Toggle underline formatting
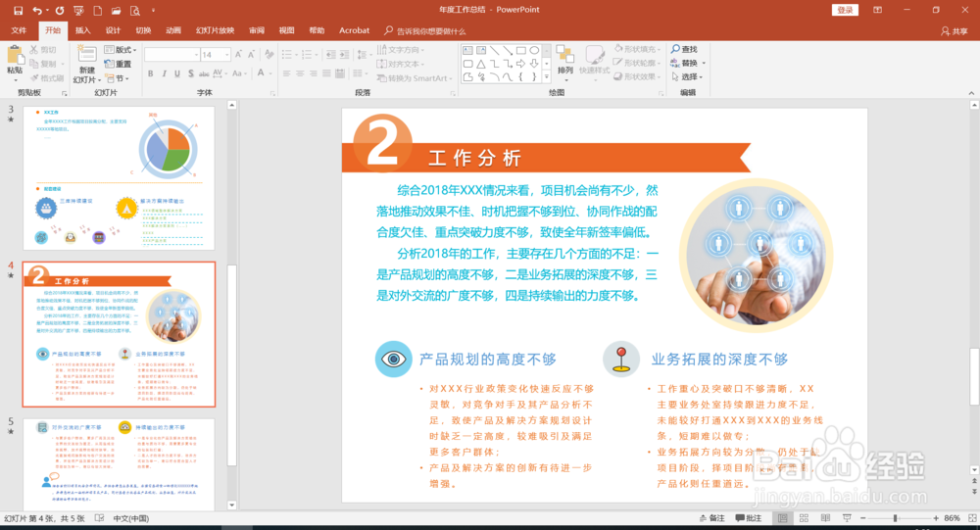Image resolution: width=980 pixels, height=530 pixels. click(177, 73)
